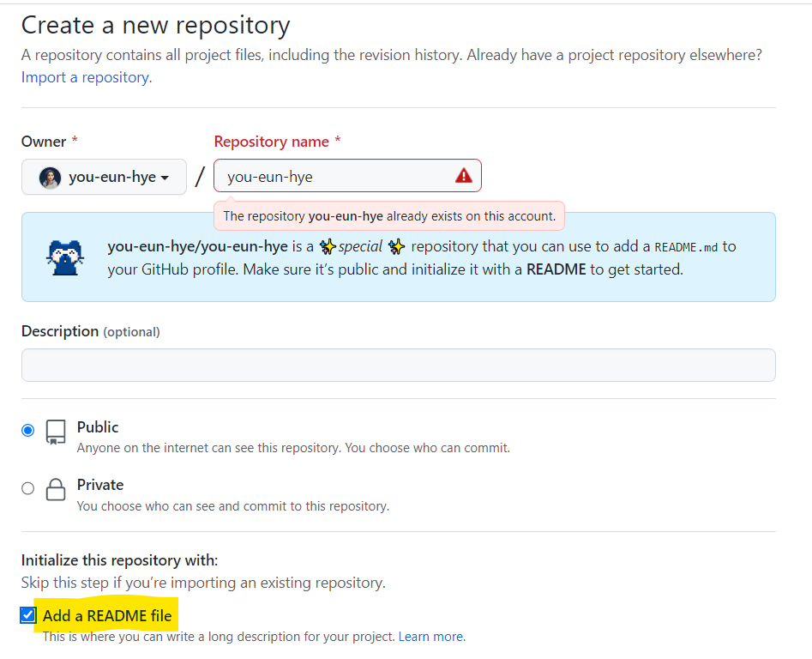812x659 pixels.
Task: Click the red warning triangle icon
Action: [464, 176]
